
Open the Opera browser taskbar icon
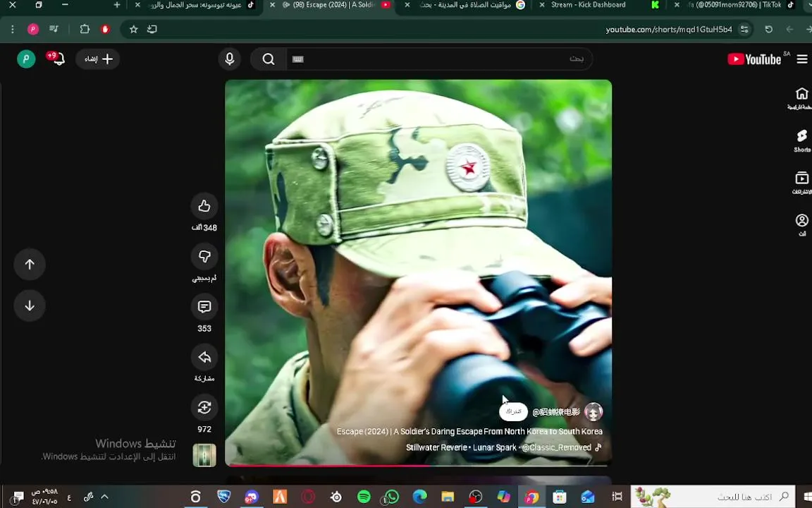(308, 497)
